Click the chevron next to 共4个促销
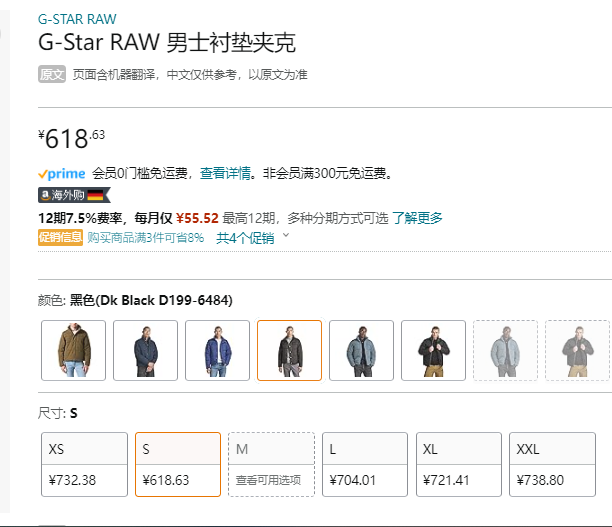612x527 pixels. [x=286, y=235]
